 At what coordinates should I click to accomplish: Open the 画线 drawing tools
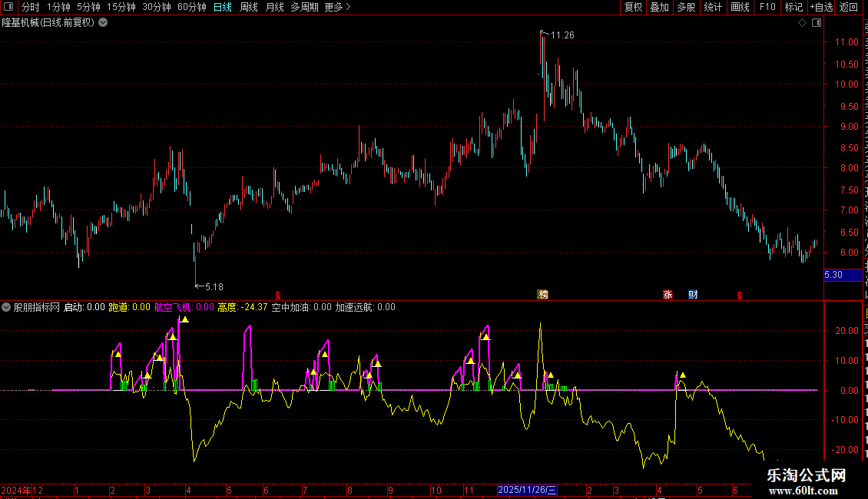740,7
